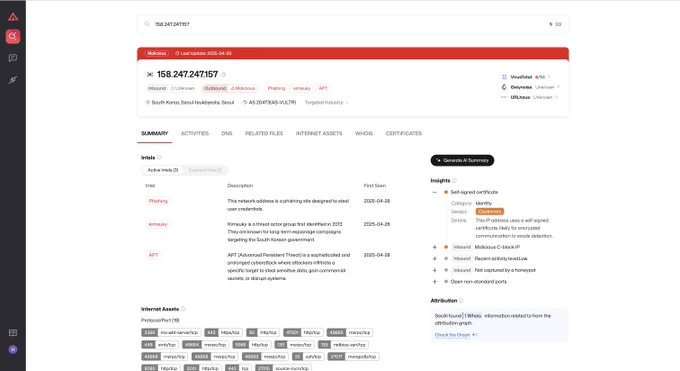Switch to the SUMMARY tab
Screen dimensions: 680x371
[x=154, y=134]
